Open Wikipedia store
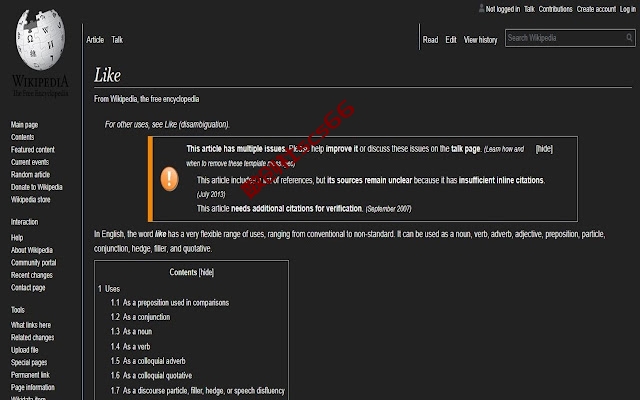This screenshot has height=400, width=640. pos(30,200)
